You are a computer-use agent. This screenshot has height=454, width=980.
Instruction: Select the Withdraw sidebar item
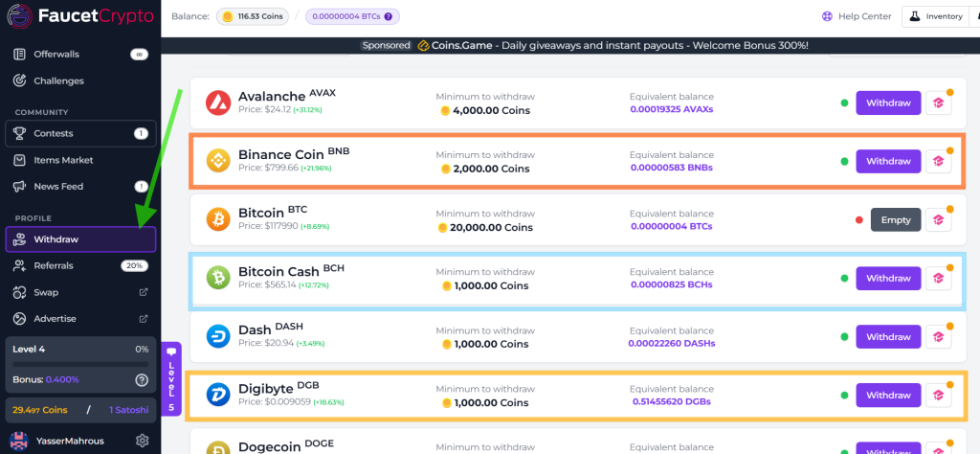(80, 239)
